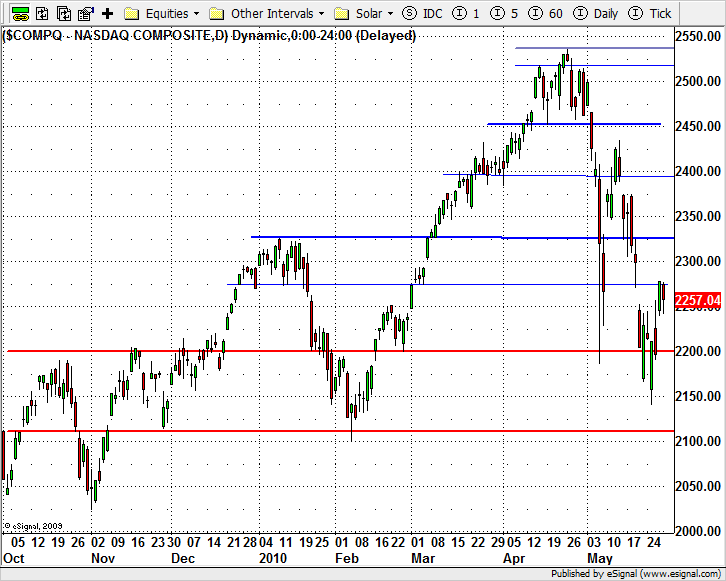Click the Apr month label

point(514,558)
